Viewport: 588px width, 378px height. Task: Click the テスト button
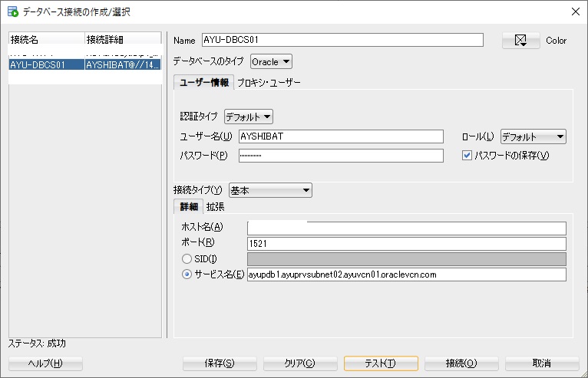click(x=381, y=363)
